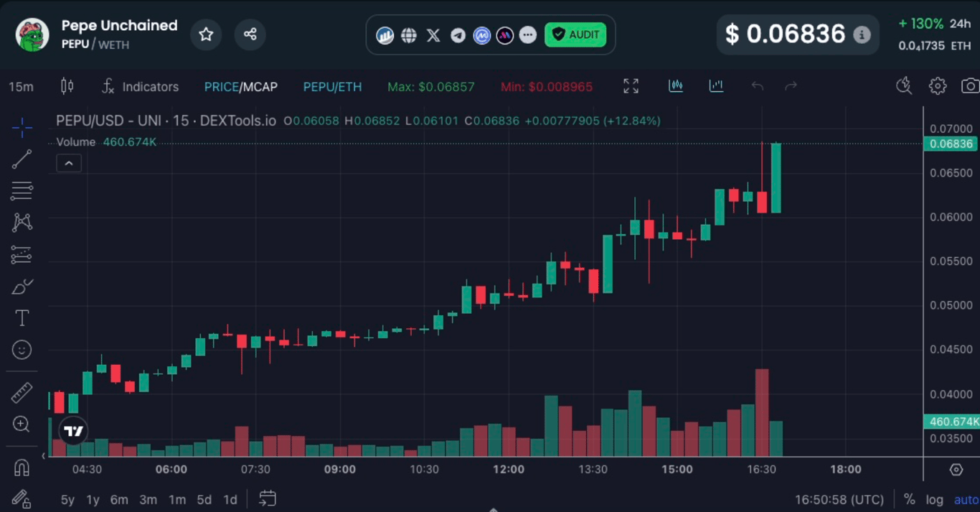Enter fullscreen chart mode icon

(x=631, y=86)
